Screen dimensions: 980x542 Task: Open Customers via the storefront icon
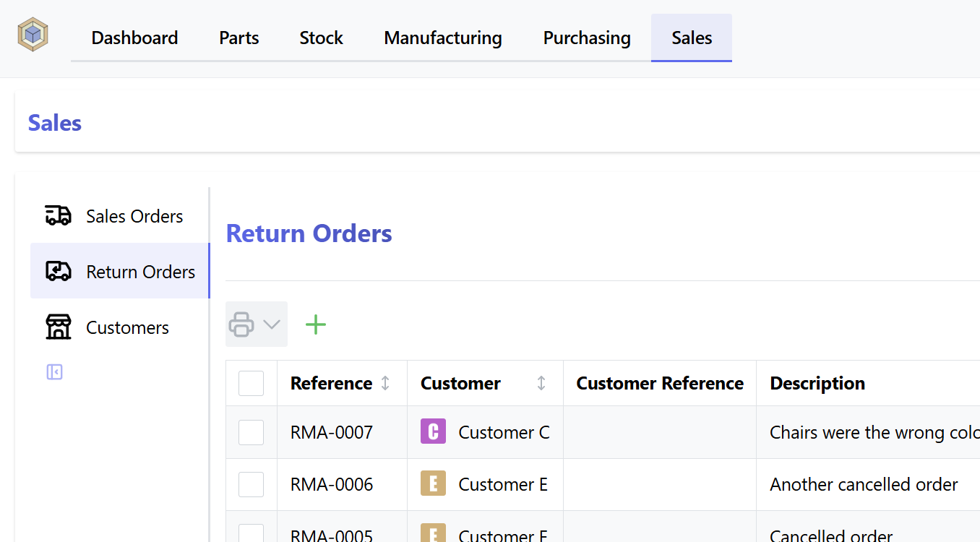(58, 327)
